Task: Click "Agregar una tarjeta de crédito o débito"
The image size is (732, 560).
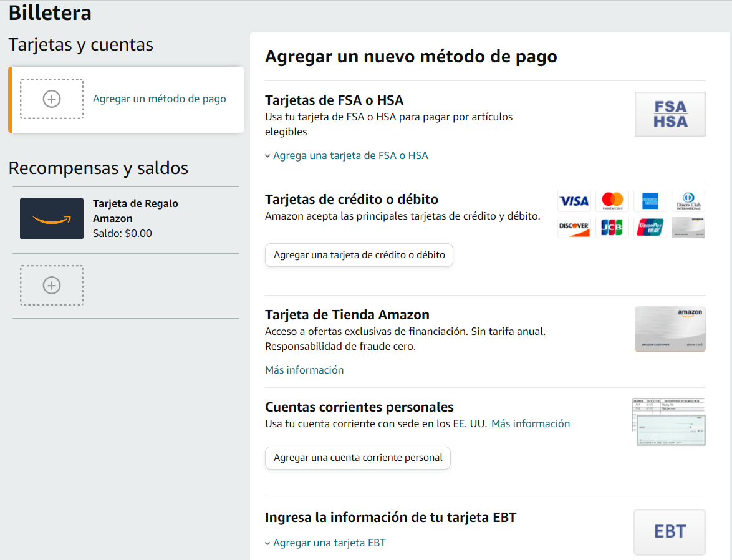Action: (x=359, y=255)
